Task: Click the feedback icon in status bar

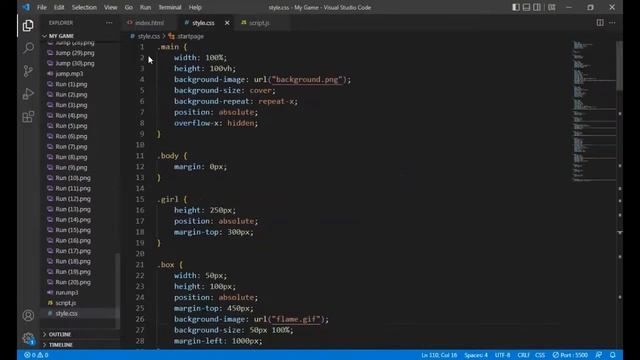Action: pyautogui.click(x=598, y=355)
